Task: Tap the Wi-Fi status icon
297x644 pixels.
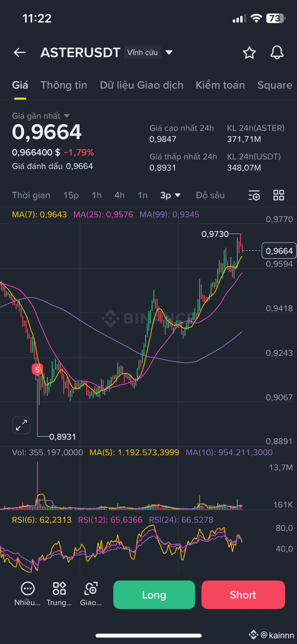Action: click(x=256, y=18)
